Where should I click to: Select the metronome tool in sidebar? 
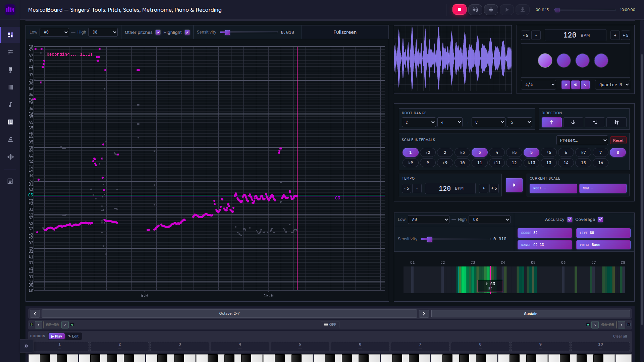coord(10,140)
